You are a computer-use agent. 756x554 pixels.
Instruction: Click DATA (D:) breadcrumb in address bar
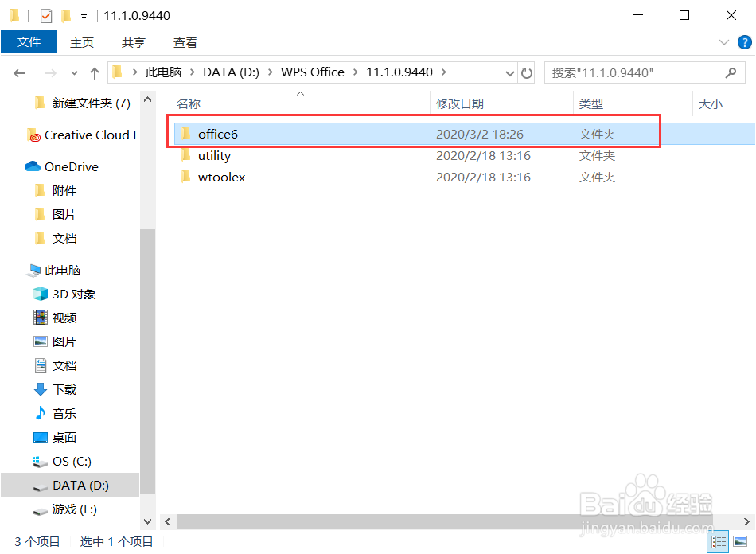(x=231, y=72)
